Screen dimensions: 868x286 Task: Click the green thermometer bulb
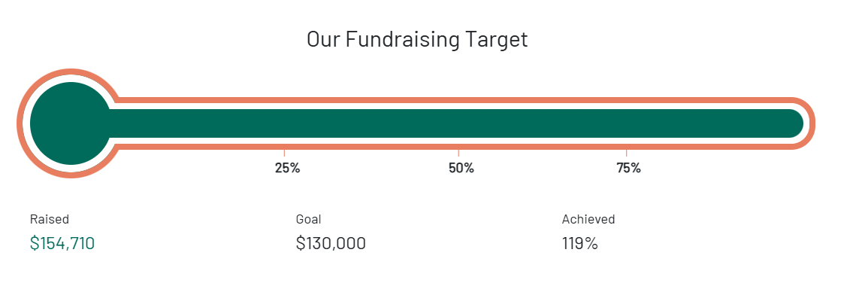pyautogui.click(x=71, y=123)
